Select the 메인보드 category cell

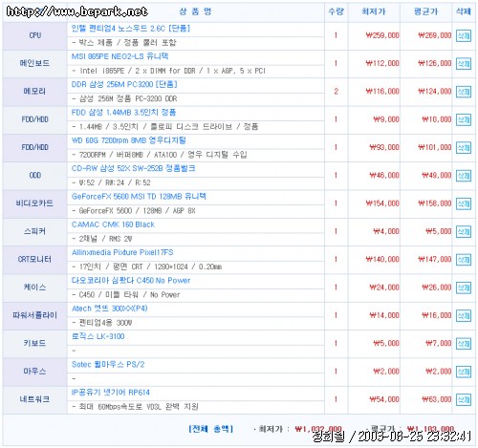(x=35, y=63)
